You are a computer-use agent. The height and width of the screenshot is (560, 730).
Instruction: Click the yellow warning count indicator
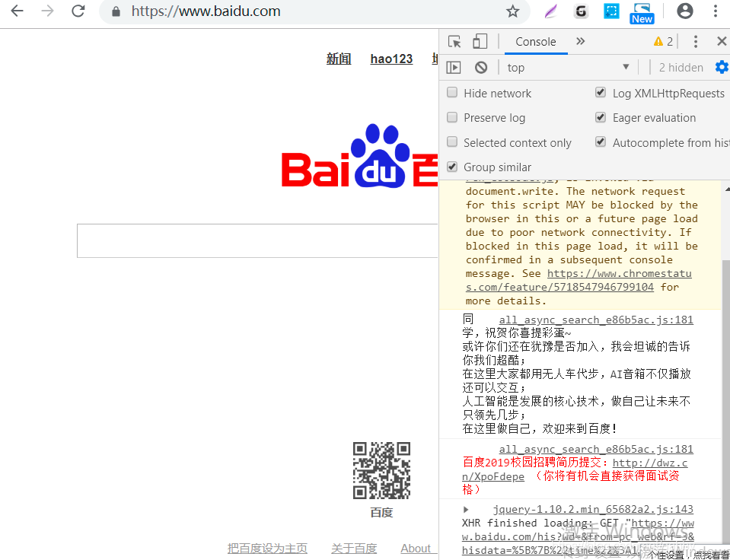tap(663, 41)
